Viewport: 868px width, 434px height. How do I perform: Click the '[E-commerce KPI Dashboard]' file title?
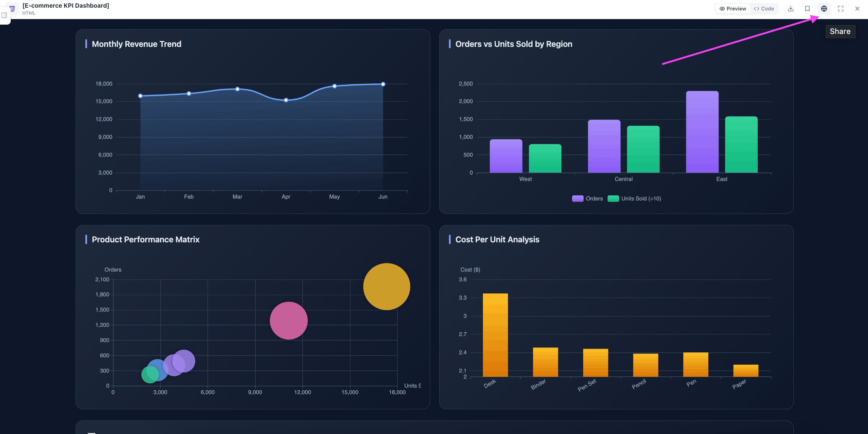66,6
